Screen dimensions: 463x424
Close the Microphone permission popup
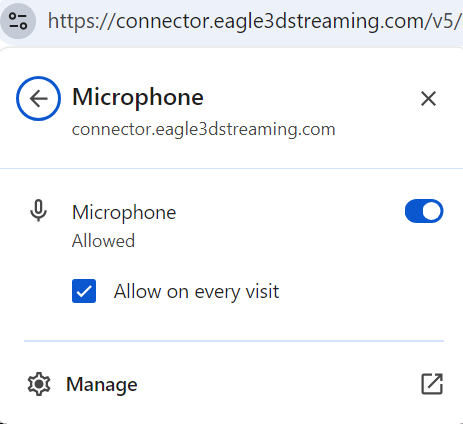click(x=428, y=99)
